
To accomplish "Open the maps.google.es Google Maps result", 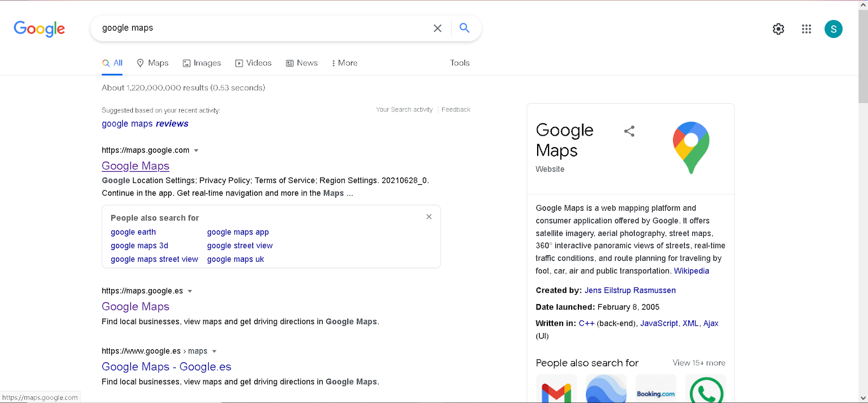I will click(x=136, y=307).
